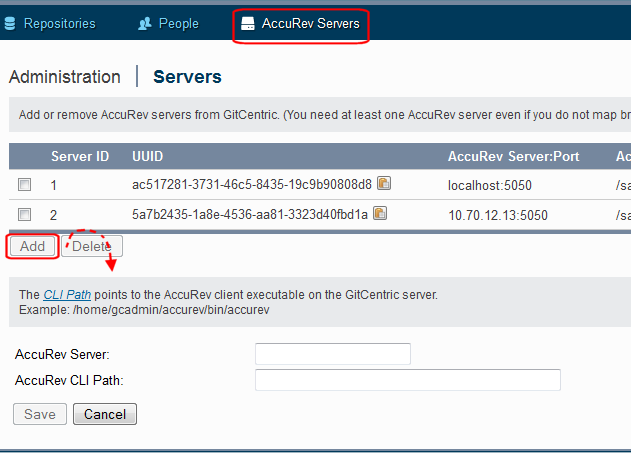Copy the UUID of server 1
This screenshot has height=453, width=631.
tap(383, 184)
